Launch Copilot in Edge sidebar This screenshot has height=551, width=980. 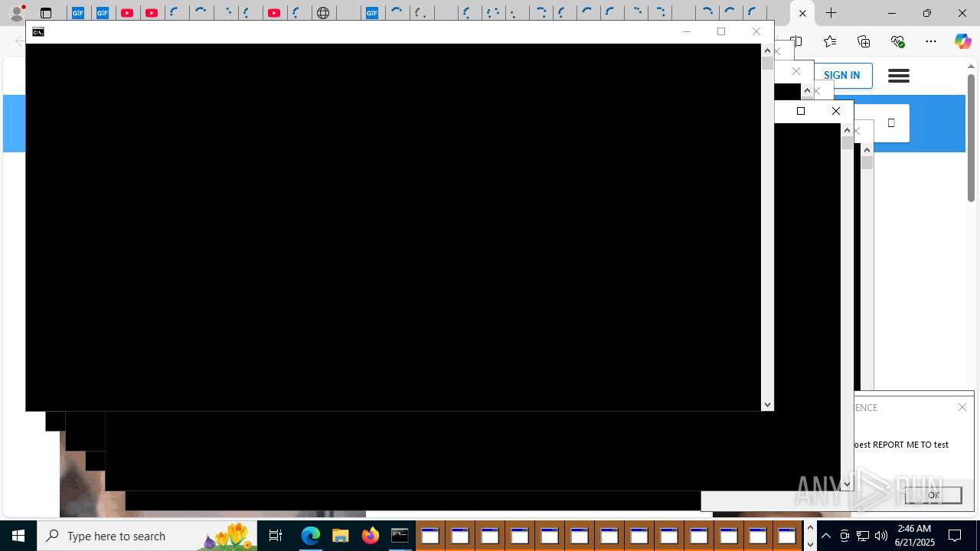tap(962, 41)
